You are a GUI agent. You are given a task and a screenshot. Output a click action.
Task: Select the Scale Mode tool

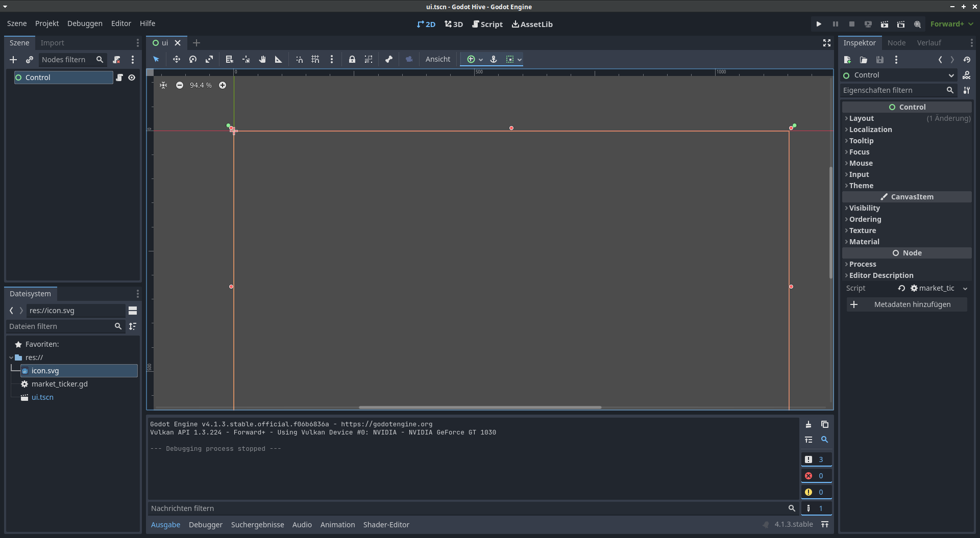click(209, 59)
